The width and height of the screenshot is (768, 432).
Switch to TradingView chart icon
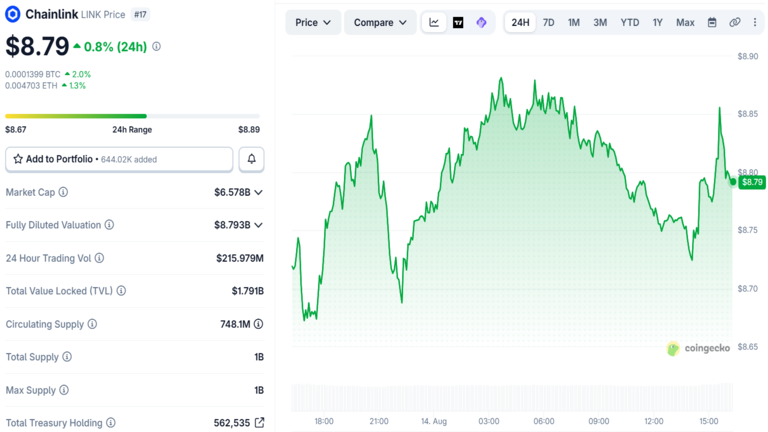pyautogui.click(x=458, y=23)
